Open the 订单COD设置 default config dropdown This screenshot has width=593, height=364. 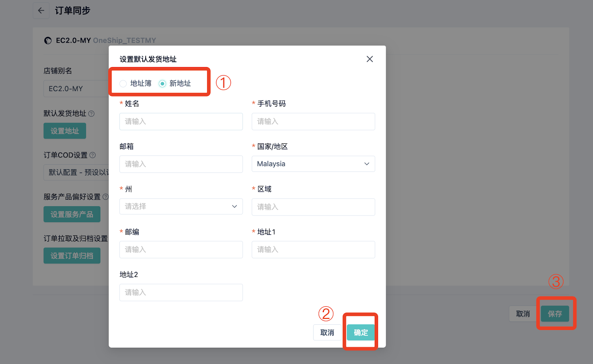(x=76, y=173)
